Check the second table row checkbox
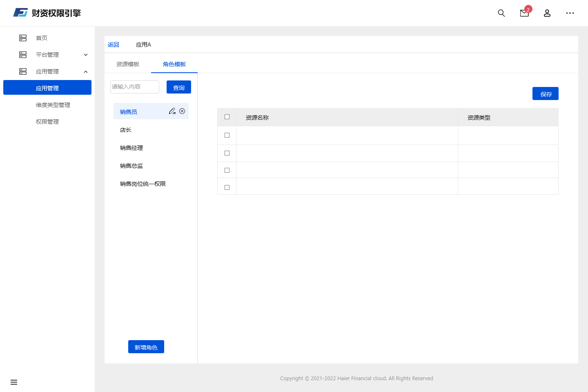This screenshot has width=588, height=392. [227, 153]
